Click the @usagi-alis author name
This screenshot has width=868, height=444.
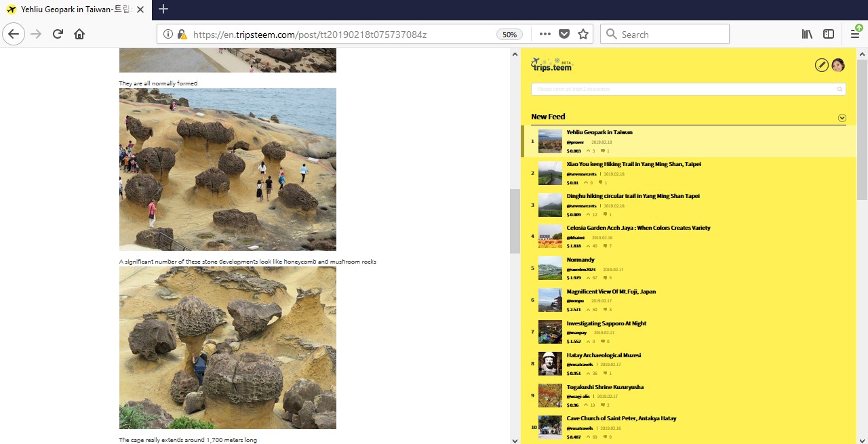[578, 396]
